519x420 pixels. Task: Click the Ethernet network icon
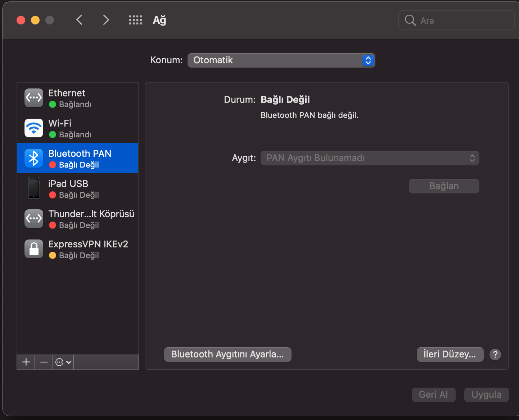coord(34,98)
